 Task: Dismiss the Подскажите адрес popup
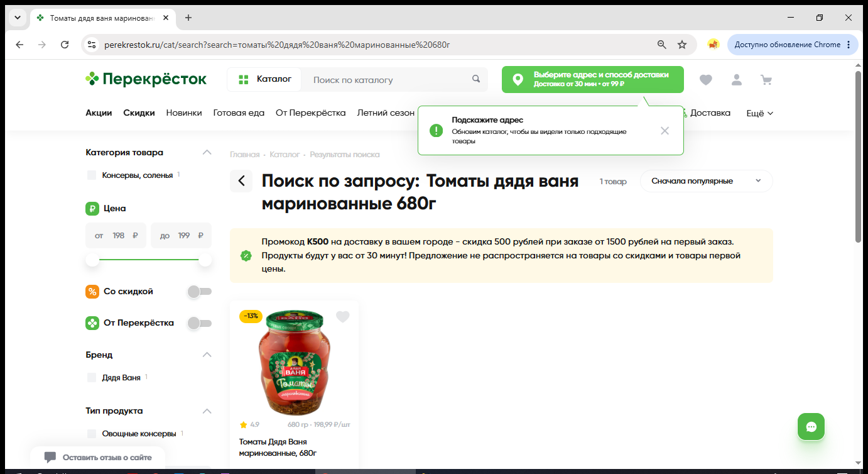pos(665,131)
